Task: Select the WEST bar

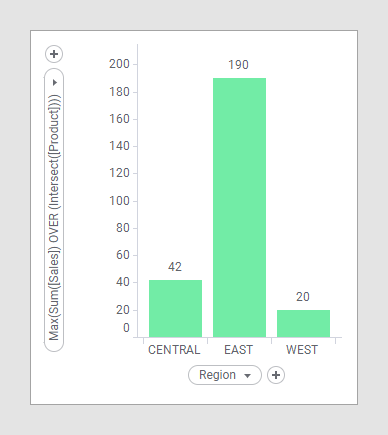Action: tap(303, 324)
